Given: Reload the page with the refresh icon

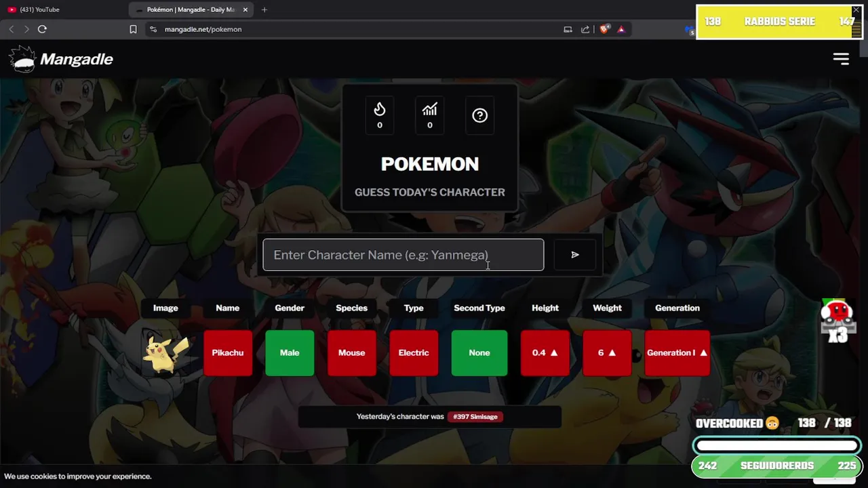Looking at the screenshot, I should coord(42,29).
